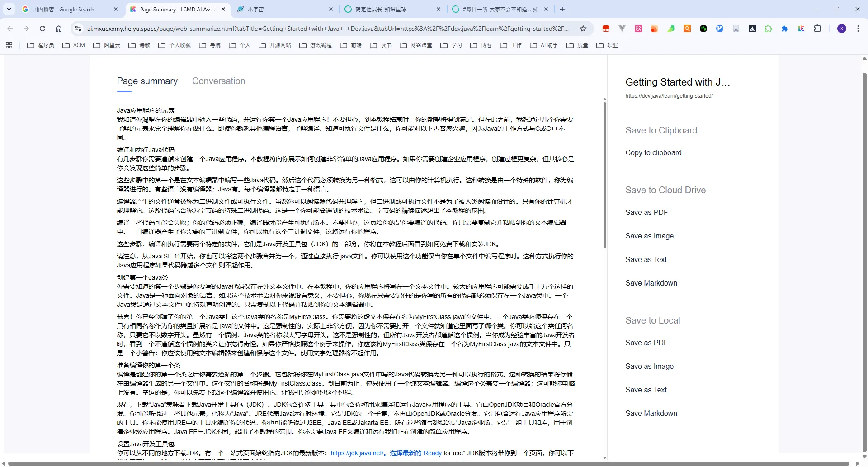Select the Page summary tab
The height and width of the screenshot is (467, 868).
pos(147,81)
